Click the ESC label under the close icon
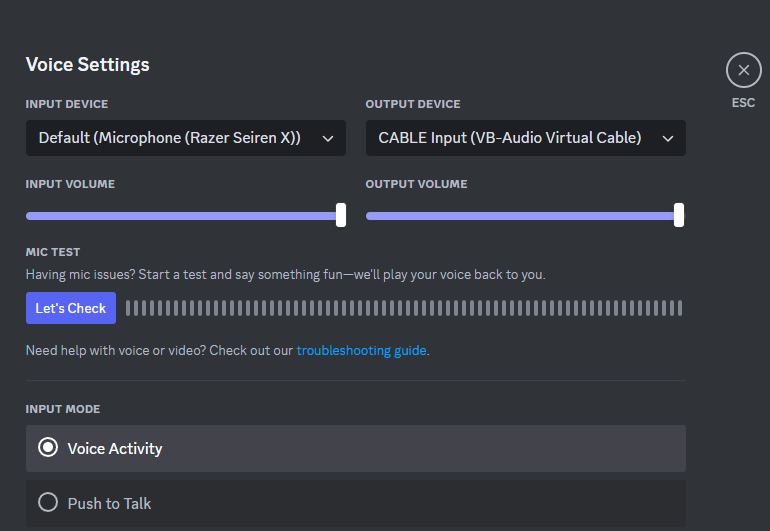This screenshot has width=770, height=531. [743, 103]
